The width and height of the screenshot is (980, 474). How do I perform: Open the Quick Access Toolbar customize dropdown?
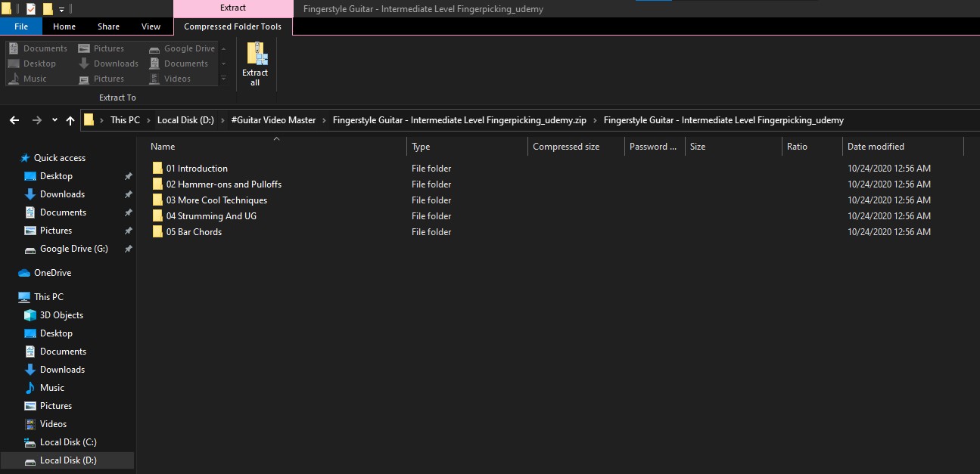62,10
